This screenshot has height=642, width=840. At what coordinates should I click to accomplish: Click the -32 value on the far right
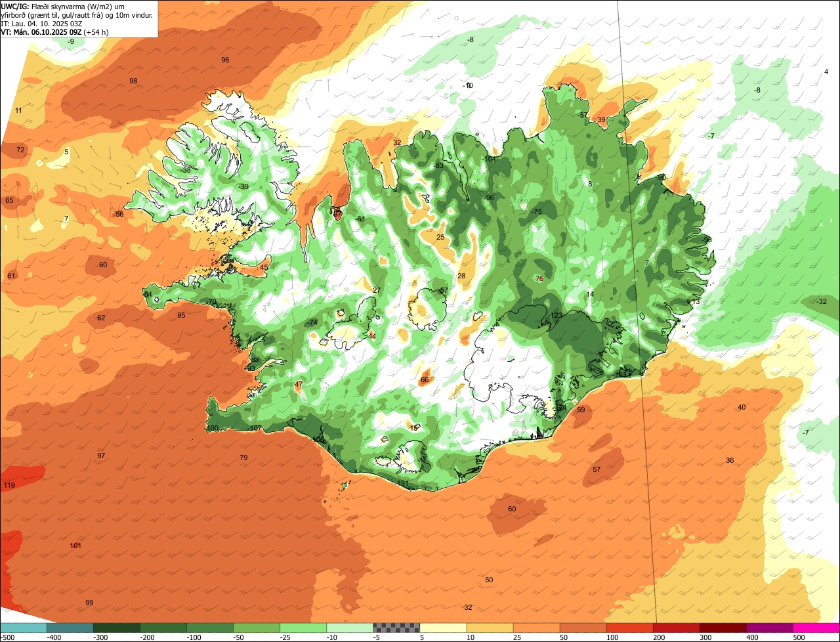point(821,301)
